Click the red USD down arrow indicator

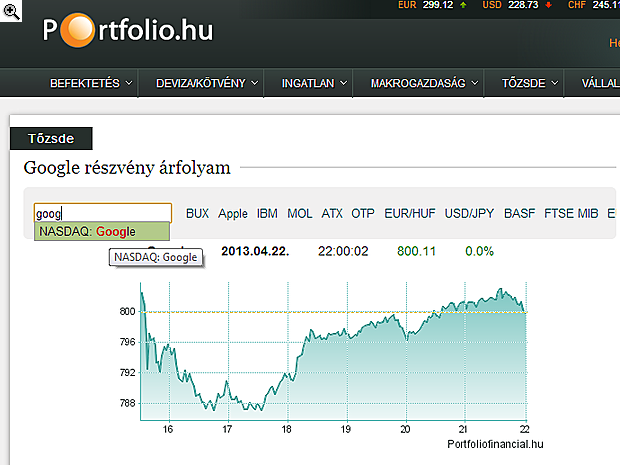(548, 5)
